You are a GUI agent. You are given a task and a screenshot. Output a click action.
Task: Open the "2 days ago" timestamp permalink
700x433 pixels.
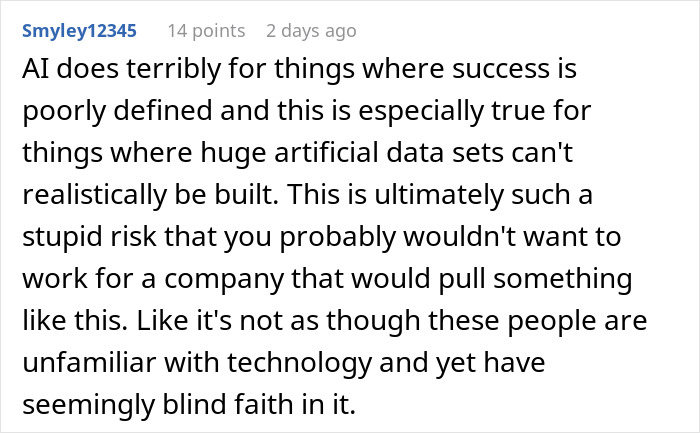click(311, 31)
